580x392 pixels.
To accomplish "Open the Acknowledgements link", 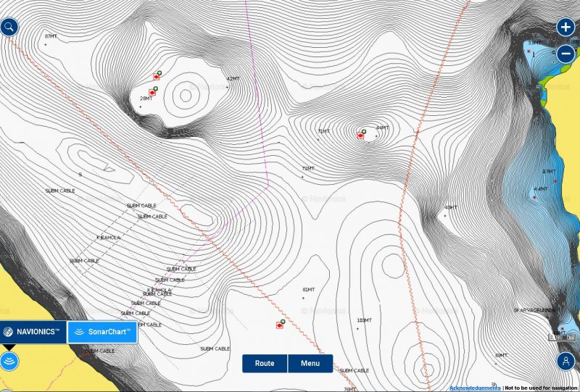I will pyautogui.click(x=474, y=388).
